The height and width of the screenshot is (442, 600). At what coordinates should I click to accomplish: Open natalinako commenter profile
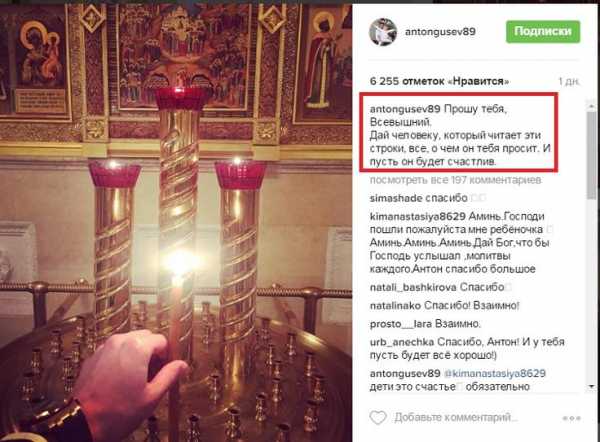click(395, 305)
